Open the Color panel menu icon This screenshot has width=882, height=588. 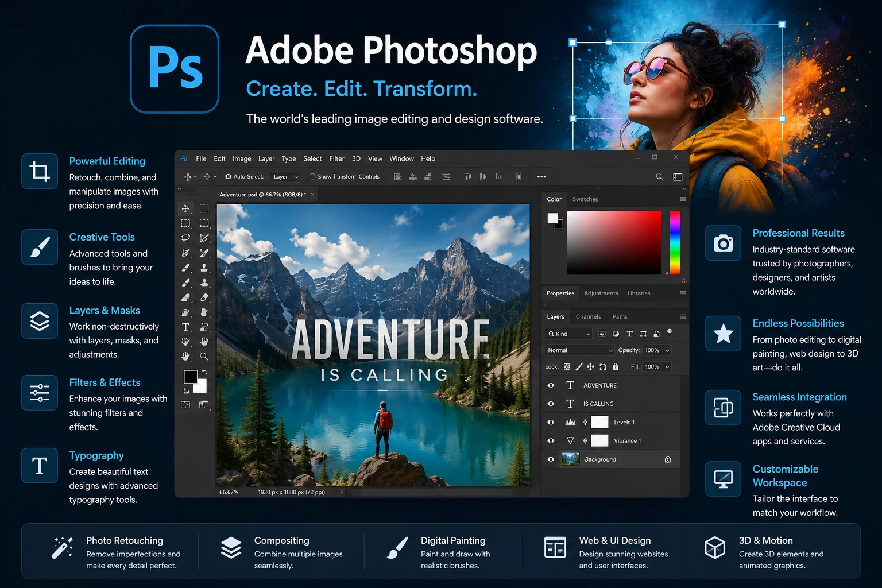point(683,199)
